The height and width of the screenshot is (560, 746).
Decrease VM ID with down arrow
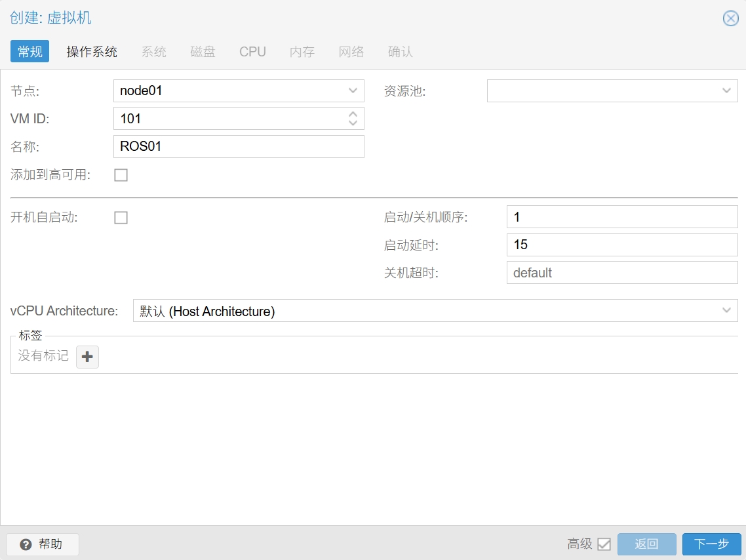(353, 123)
